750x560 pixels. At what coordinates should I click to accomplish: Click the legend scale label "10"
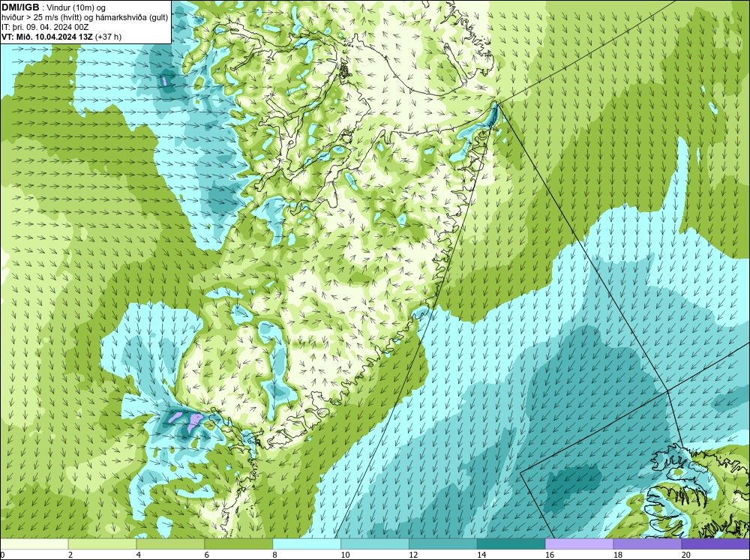(345, 555)
